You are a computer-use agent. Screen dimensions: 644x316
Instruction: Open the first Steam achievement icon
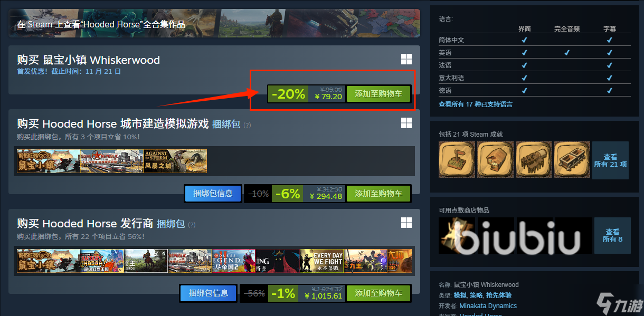coord(457,159)
